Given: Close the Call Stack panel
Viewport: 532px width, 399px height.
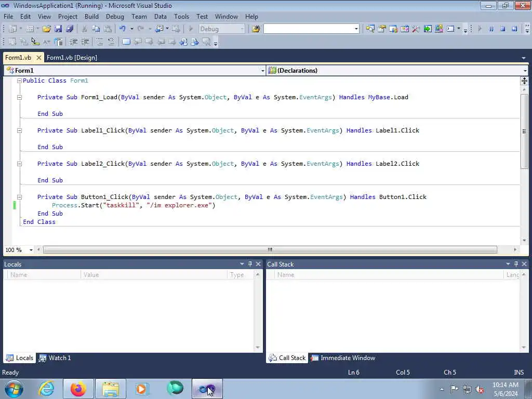Looking at the screenshot, I should (524, 264).
